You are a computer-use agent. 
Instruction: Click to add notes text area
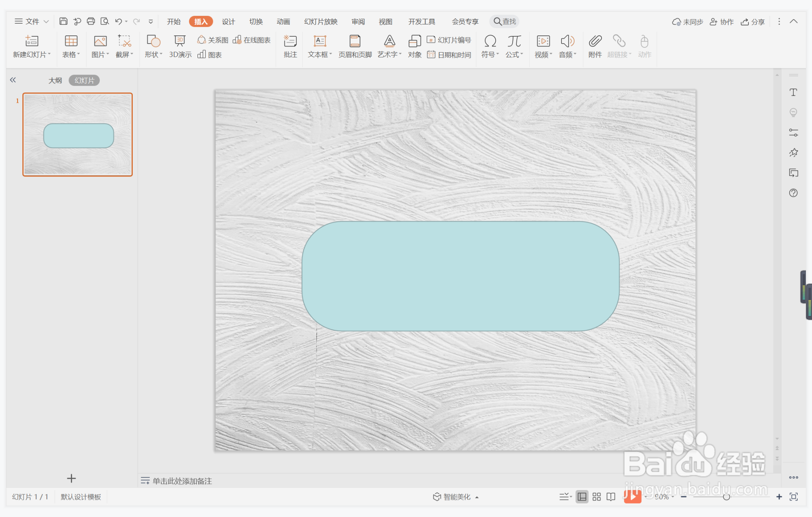pos(182,481)
